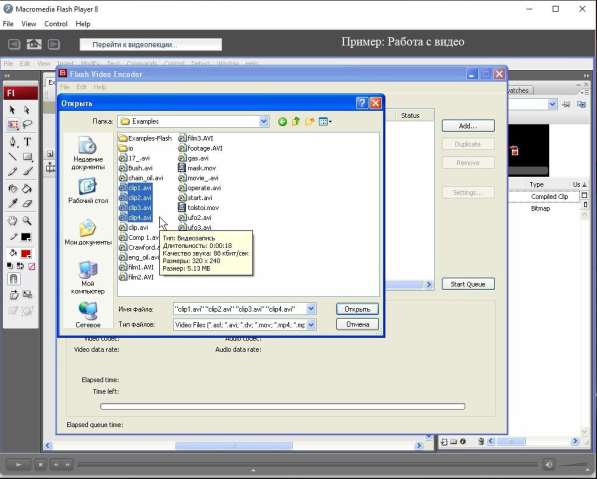Pick the Lasso tool

click(27, 125)
